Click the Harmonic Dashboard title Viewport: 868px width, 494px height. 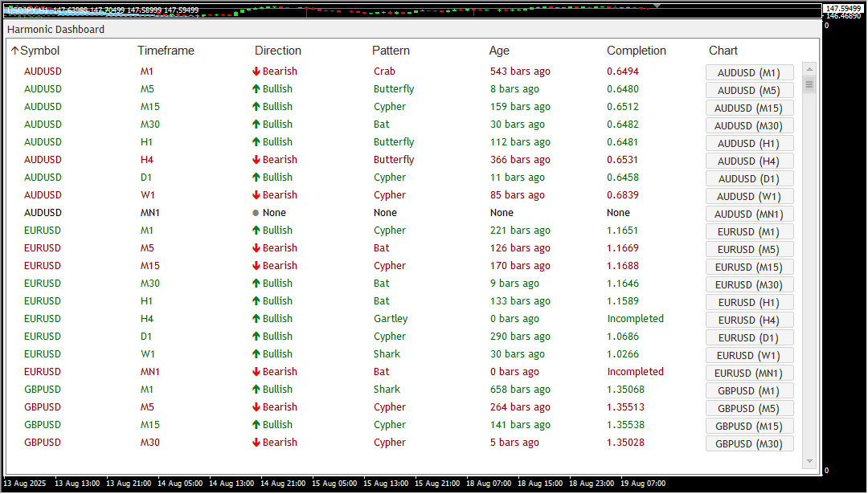[56, 30]
